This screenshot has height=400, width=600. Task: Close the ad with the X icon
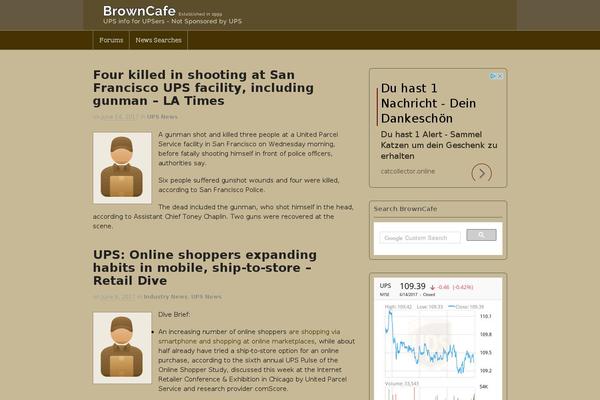click(500, 76)
